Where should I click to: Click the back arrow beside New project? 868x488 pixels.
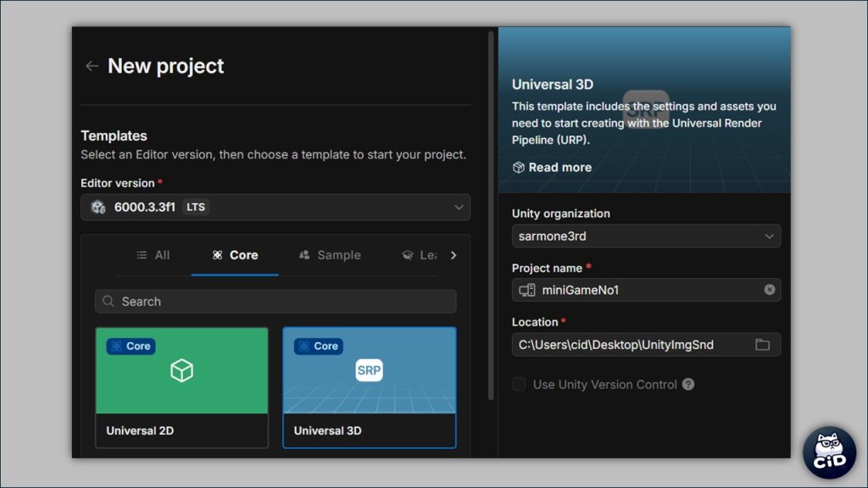(x=92, y=66)
